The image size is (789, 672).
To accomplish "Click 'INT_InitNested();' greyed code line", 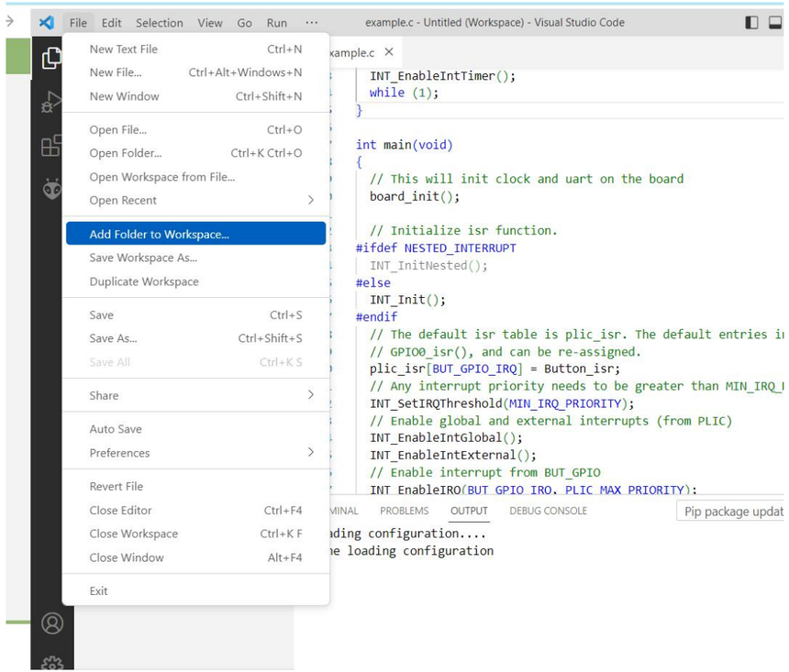I will click(428, 266).
